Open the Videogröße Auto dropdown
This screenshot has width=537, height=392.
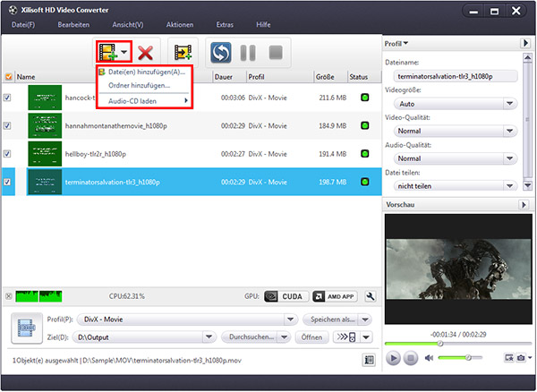[x=456, y=104]
